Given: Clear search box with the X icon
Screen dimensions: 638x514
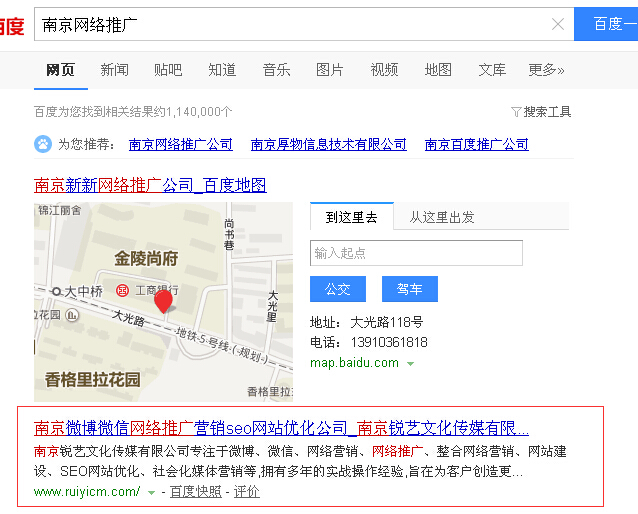Looking at the screenshot, I should 558,24.
